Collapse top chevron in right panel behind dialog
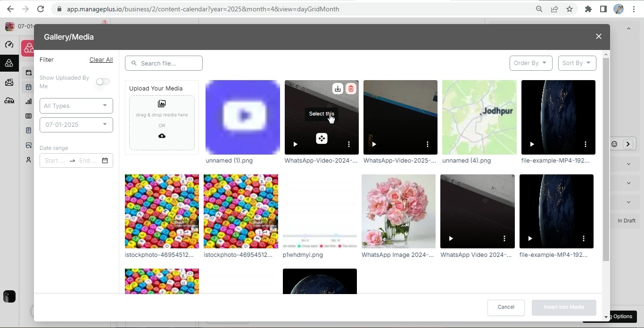Viewport: 644px width, 328px height. (628, 28)
